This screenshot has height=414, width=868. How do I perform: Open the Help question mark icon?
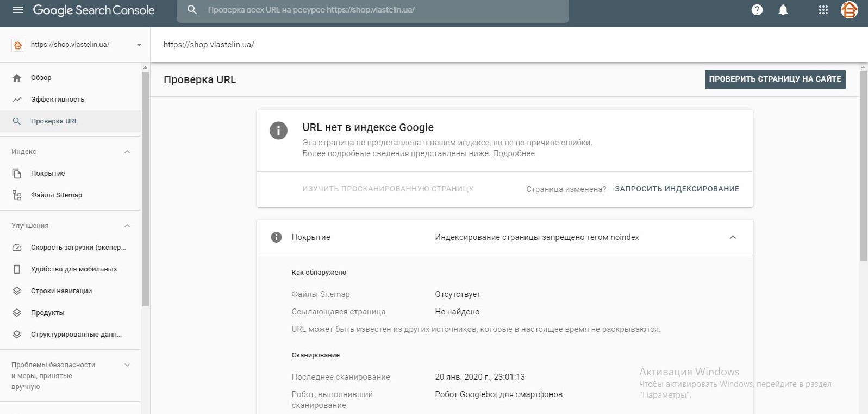[x=757, y=10]
